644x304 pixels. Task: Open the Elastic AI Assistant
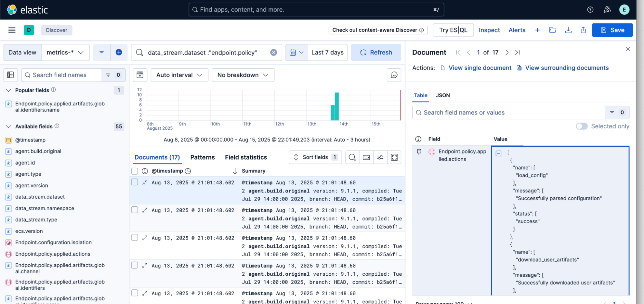[607, 9]
